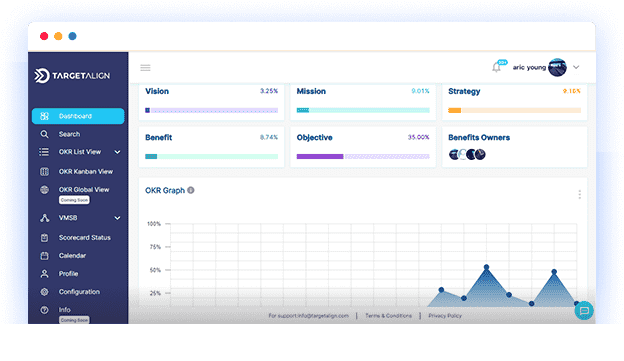Screen dimensions: 624x361
Task: Click the VMSB hierarchy icon
Action: [45, 218]
